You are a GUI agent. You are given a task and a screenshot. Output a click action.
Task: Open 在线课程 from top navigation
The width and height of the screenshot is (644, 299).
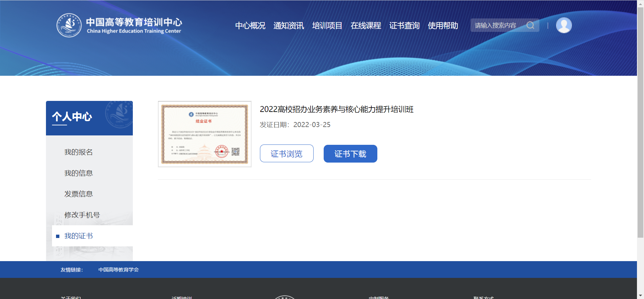[366, 26]
